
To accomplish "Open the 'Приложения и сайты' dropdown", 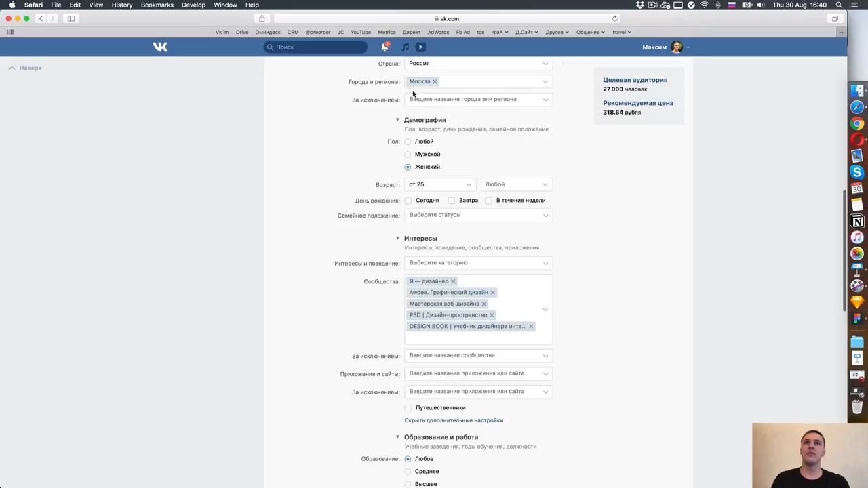I will (x=478, y=373).
